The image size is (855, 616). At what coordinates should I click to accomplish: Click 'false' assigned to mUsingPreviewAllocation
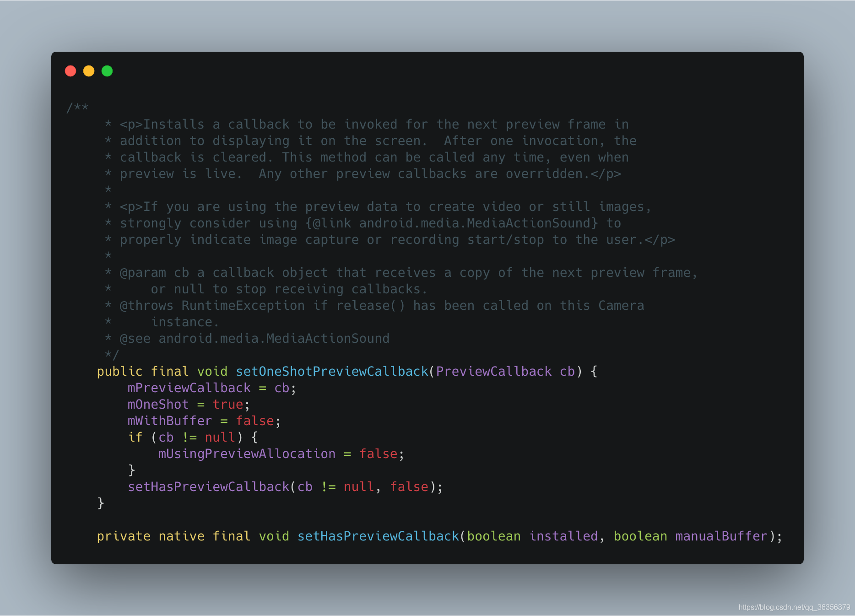(378, 454)
